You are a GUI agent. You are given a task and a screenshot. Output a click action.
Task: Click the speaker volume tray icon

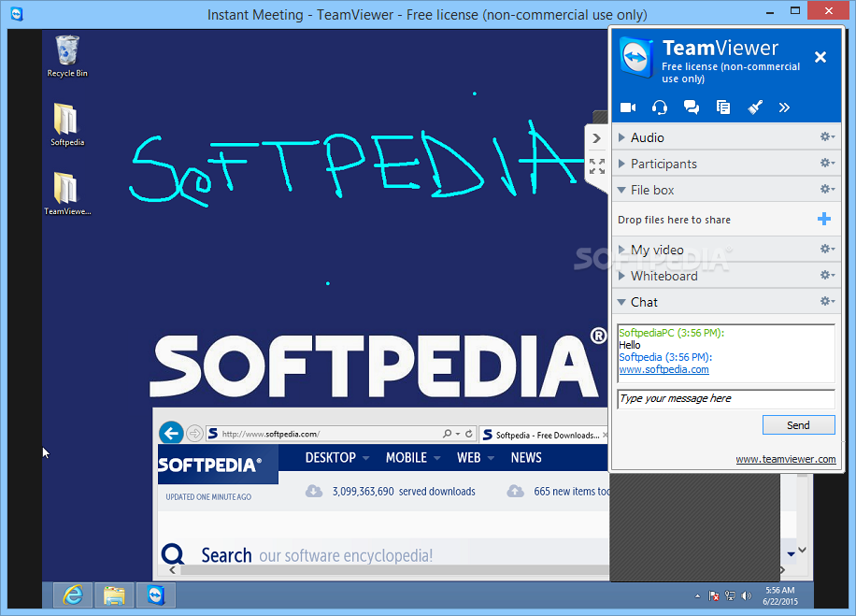click(747, 595)
